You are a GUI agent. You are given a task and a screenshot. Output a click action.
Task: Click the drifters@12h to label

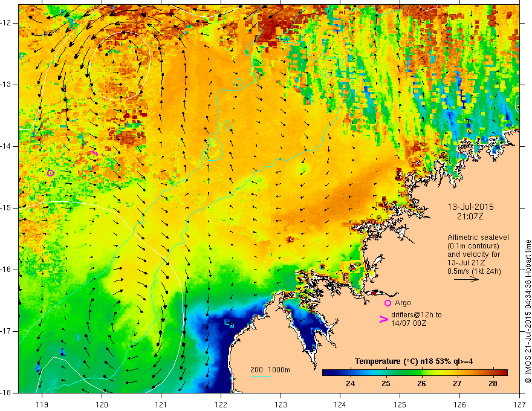point(417,315)
